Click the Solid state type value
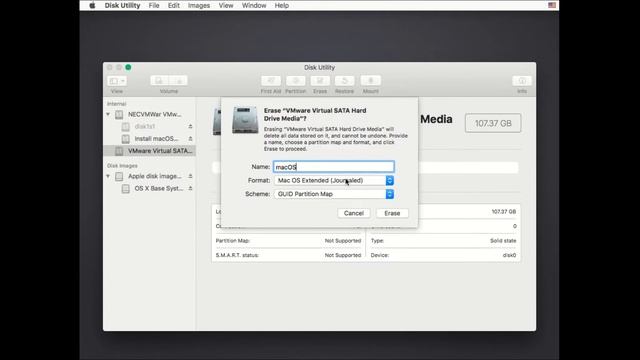 point(503,241)
